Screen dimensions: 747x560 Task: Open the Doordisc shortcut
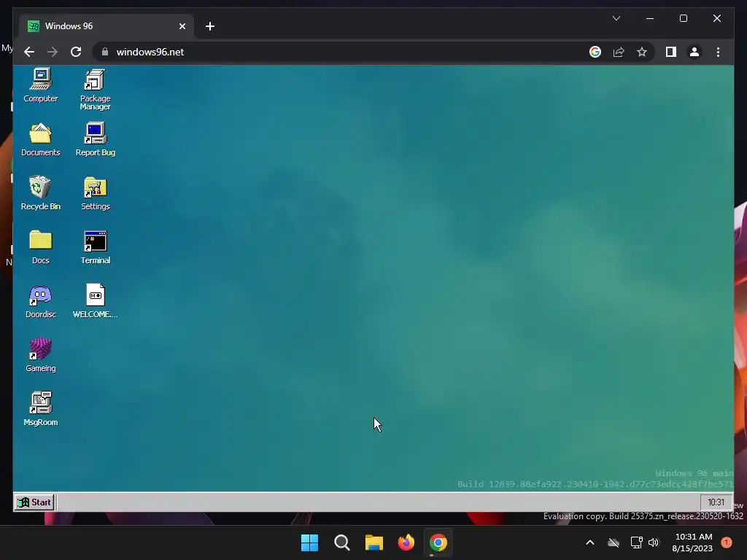coord(41,301)
